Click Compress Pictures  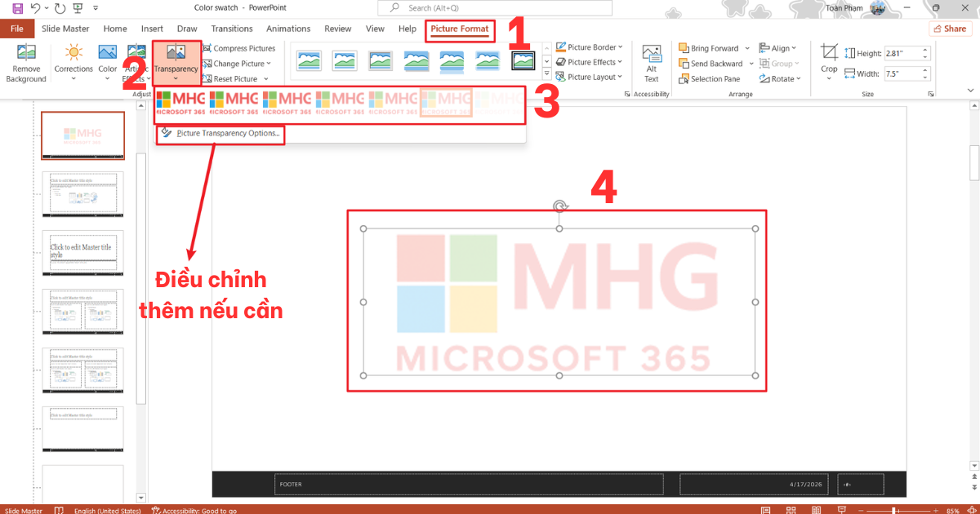[x=238, y=48]
